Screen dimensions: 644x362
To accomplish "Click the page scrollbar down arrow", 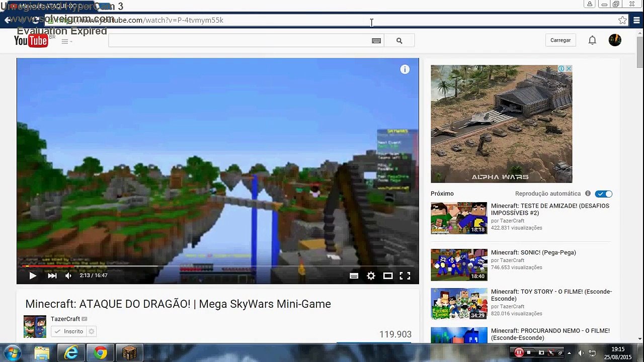I will [x=639, y=339].
